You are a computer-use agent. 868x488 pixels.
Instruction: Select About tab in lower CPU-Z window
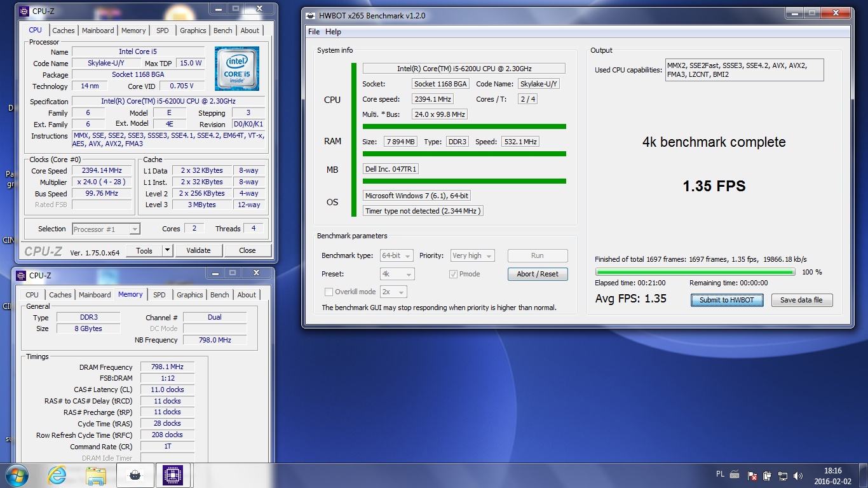[247, 295]
